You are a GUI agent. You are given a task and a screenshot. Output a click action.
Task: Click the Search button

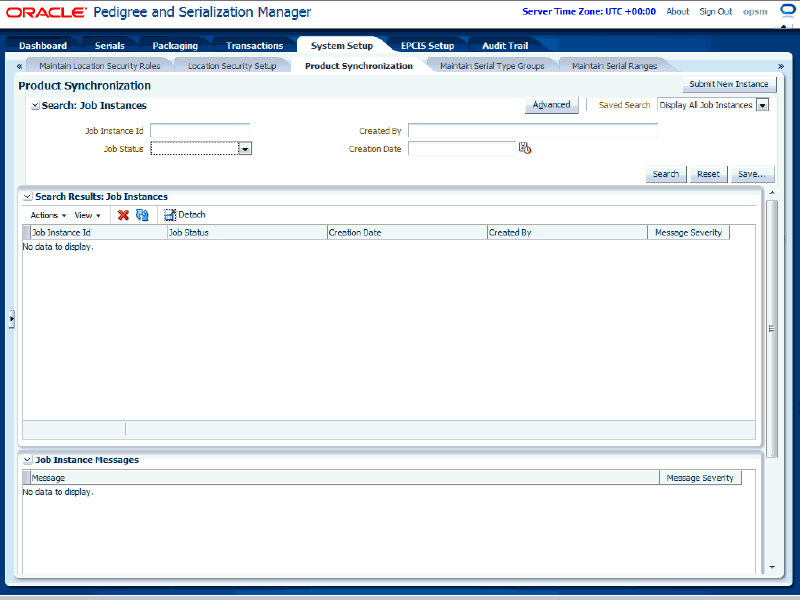[666, 174]
